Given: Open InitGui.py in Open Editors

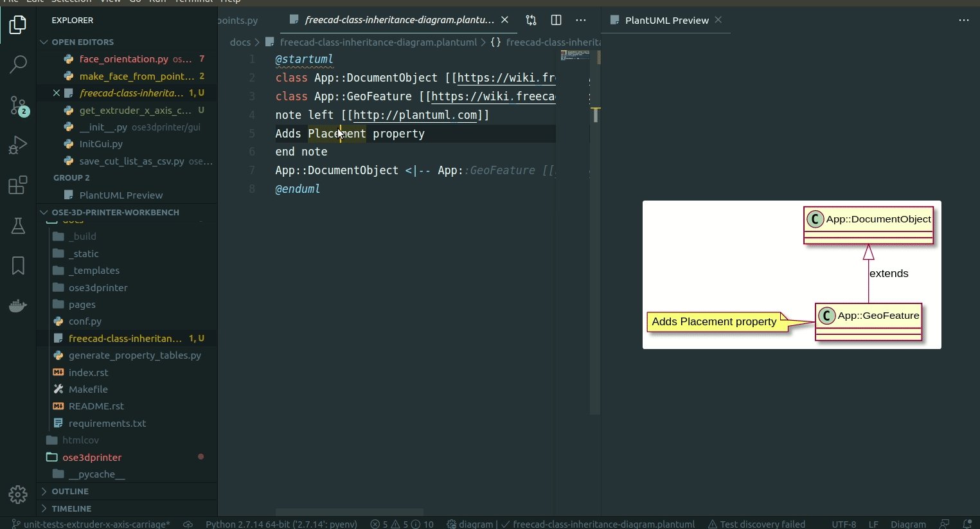Looking at the screenshot, I should 127,144.
